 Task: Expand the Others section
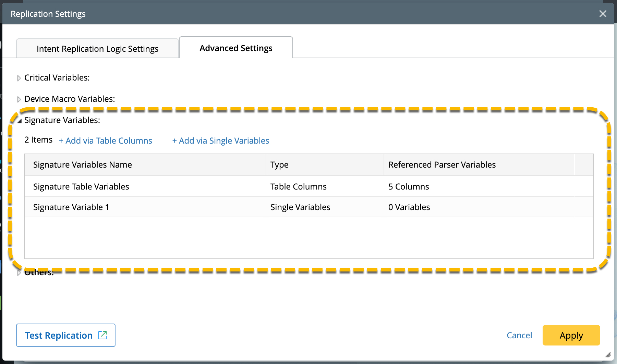19,273
